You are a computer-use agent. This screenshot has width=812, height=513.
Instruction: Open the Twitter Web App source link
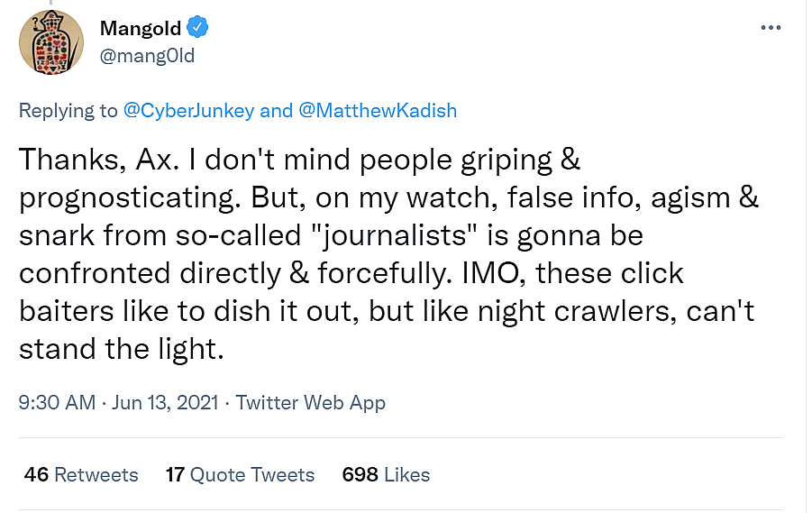pos(311,403)
